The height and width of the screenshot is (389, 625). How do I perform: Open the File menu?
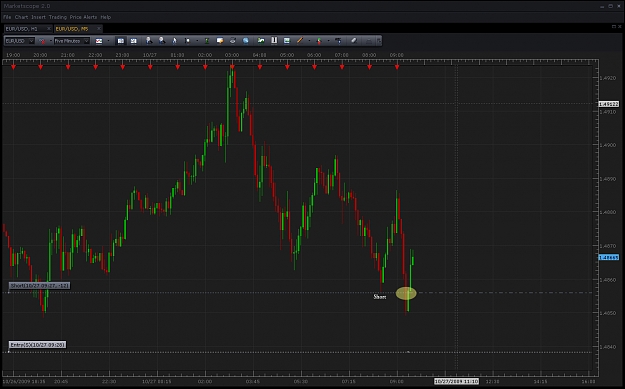coord(7,17)
